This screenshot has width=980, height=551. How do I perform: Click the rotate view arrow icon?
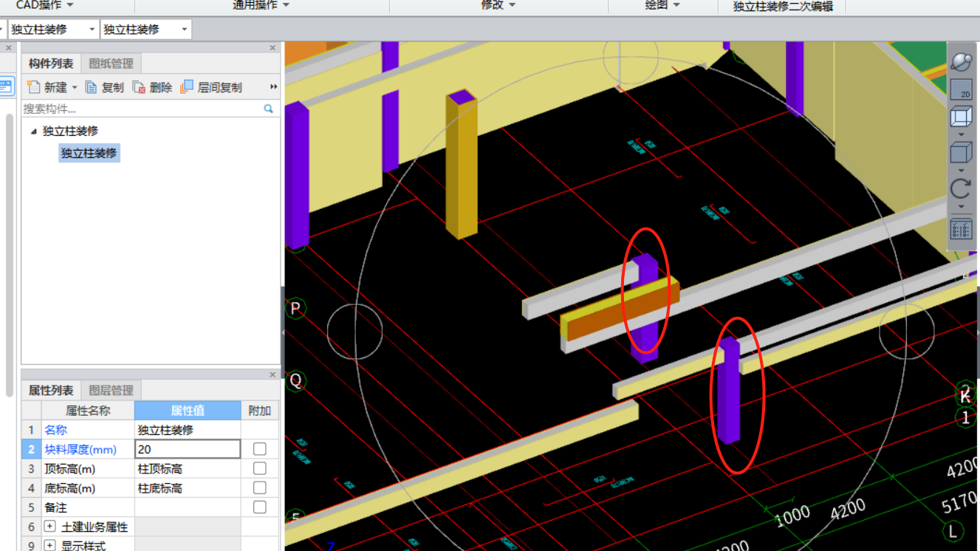[x=961, y=188]
